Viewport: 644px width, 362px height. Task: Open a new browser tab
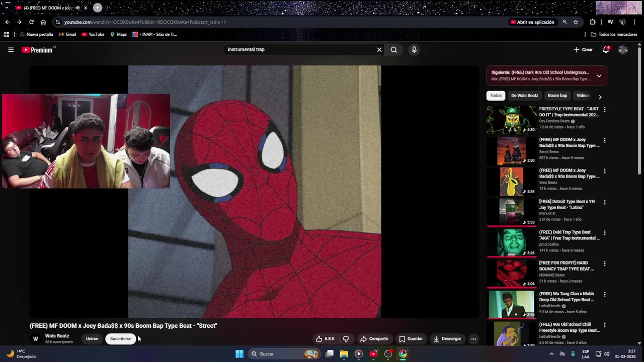(97, 8)
